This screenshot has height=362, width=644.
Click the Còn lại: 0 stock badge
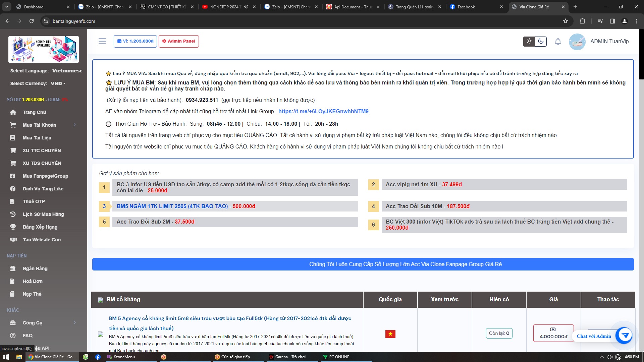[x=499, y=333]
